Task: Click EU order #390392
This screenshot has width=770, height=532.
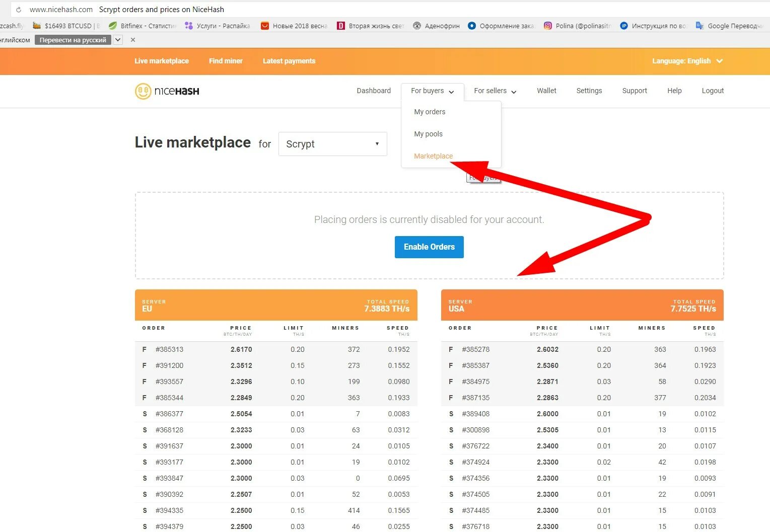Action: coord(276,494)
